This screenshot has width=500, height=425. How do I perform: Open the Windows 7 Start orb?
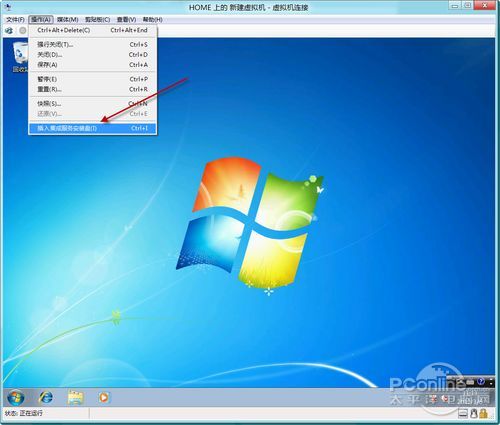(16, 397)
